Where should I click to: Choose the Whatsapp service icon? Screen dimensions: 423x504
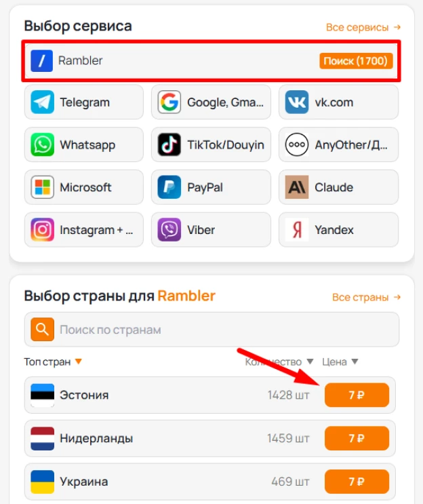tap(43, 144)
